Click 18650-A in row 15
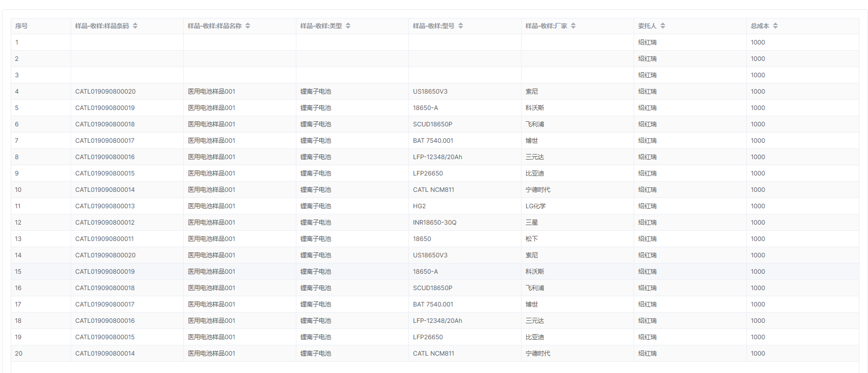Image resolution: width=868 pixels, height=373 pixels. click(425, 272)
